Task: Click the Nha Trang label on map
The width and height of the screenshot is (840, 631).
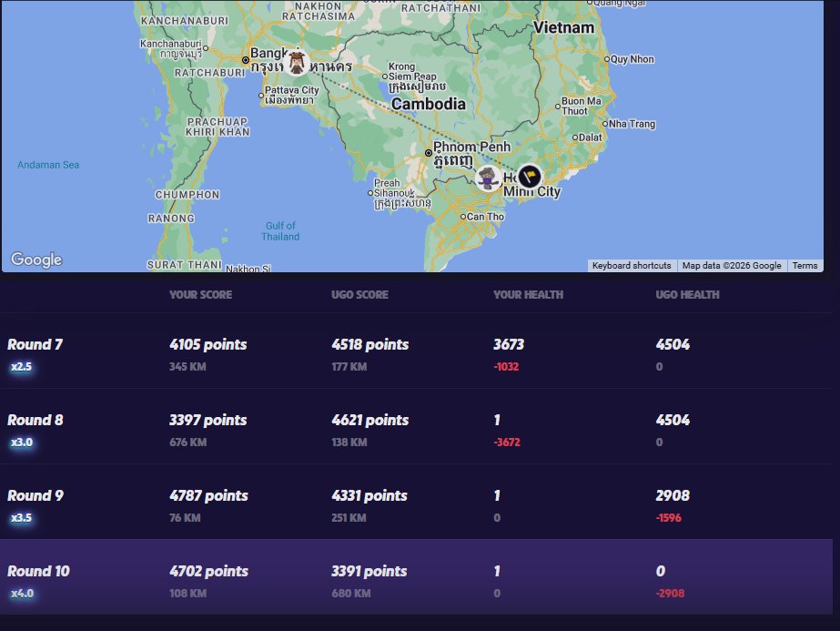Action: 632,124
